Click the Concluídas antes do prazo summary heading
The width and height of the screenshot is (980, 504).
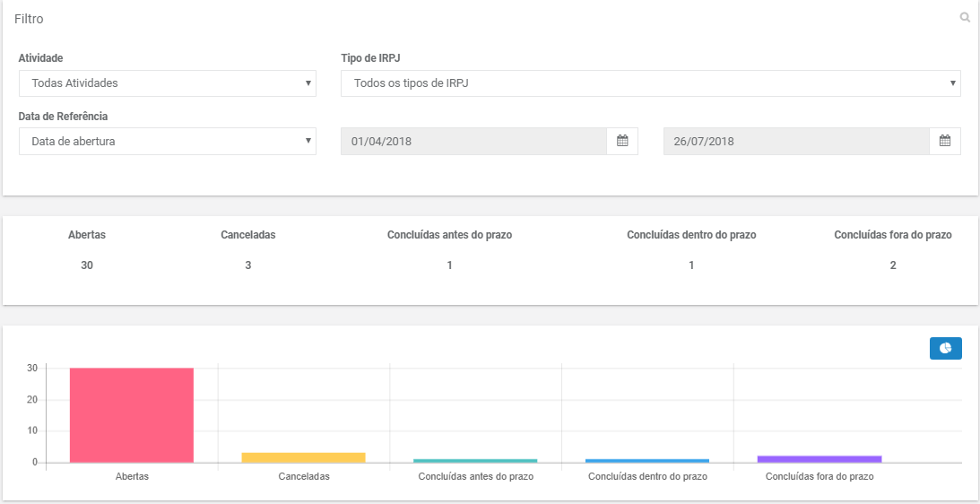pos(449,235)
